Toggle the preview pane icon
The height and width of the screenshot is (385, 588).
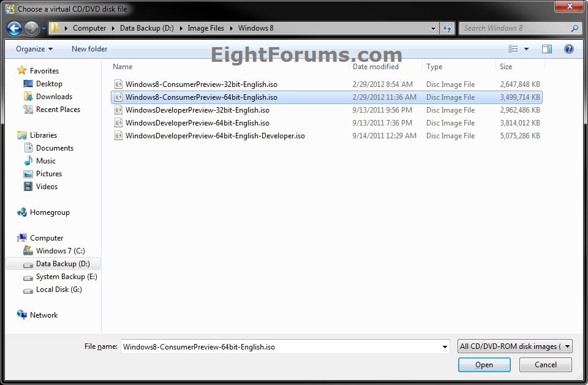pos(547,49)
